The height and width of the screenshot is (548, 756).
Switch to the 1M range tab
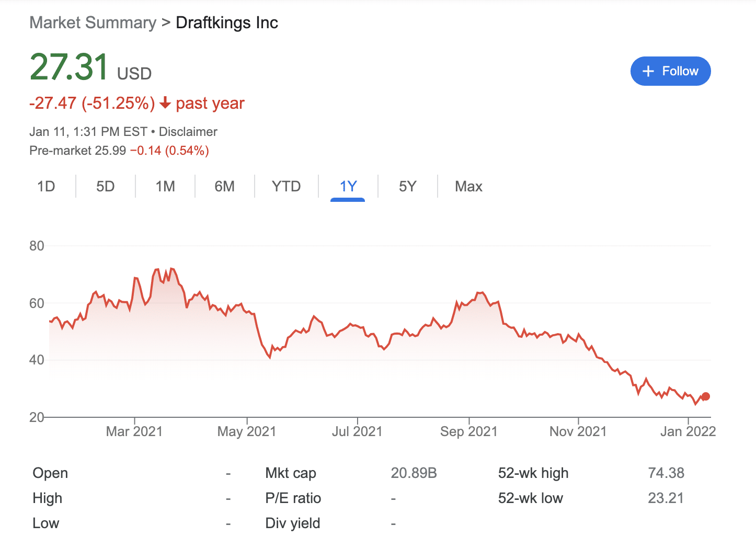[165, 187]
